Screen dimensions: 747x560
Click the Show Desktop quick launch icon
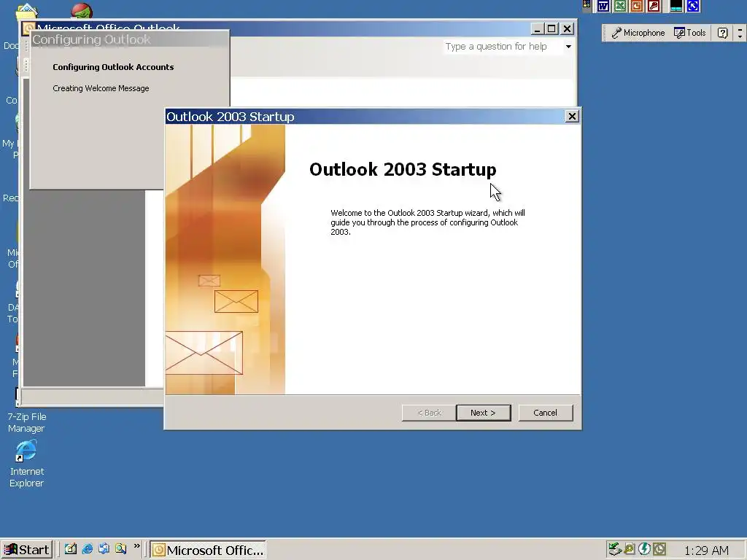coord(71,549)
